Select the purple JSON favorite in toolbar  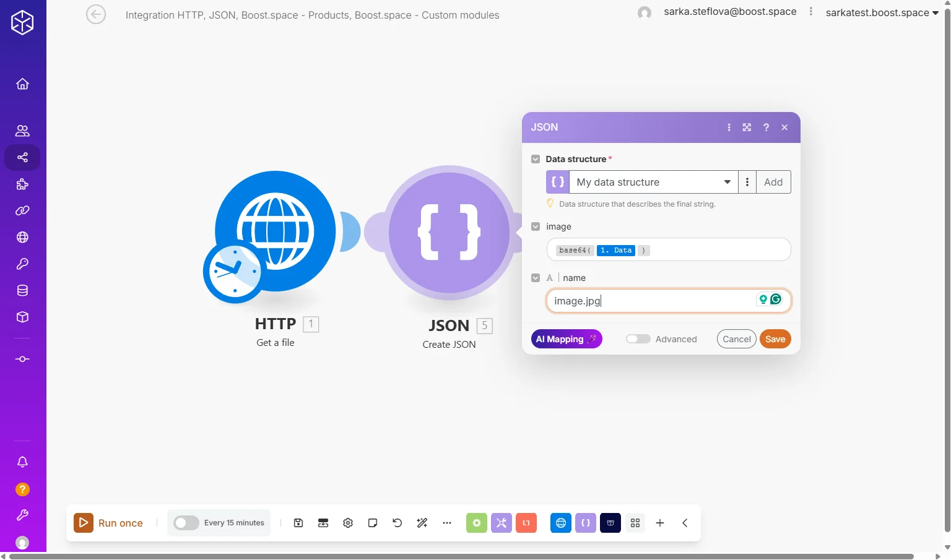coord(586,523)
